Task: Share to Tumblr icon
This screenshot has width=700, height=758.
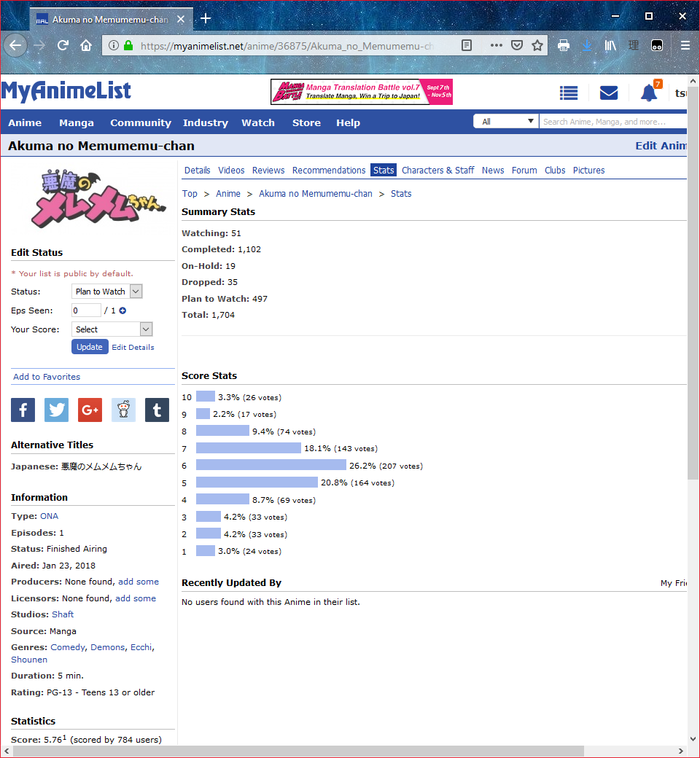Action: click(157, 410)
